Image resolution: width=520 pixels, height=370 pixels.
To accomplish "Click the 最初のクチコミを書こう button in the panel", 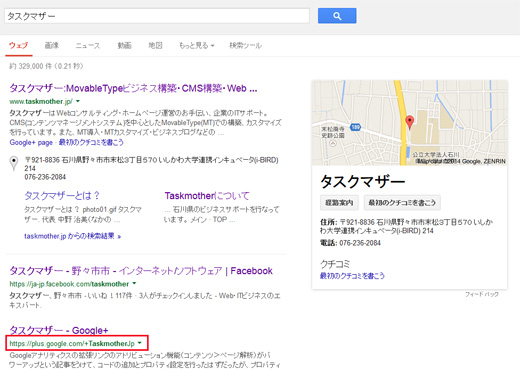I will click(x=402, y=203).
